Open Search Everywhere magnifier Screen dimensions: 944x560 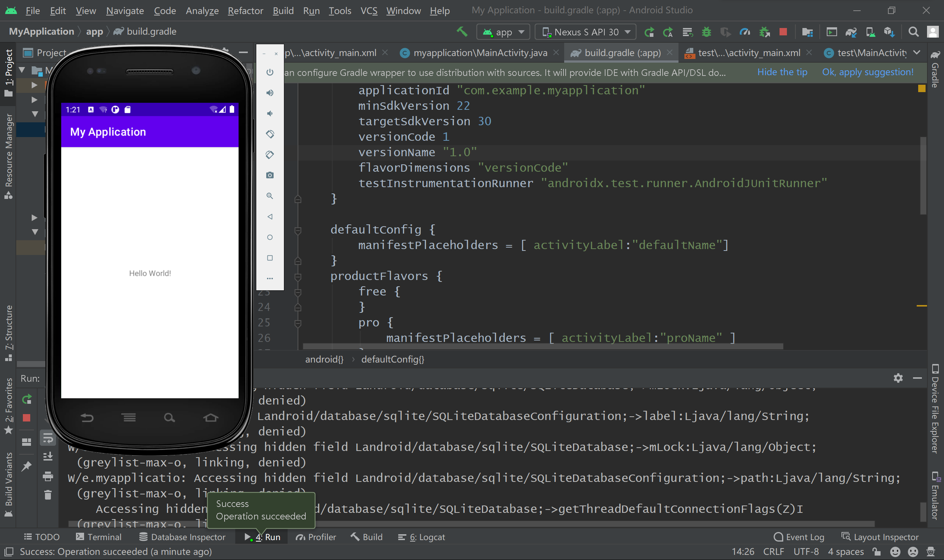coord(913,32)
